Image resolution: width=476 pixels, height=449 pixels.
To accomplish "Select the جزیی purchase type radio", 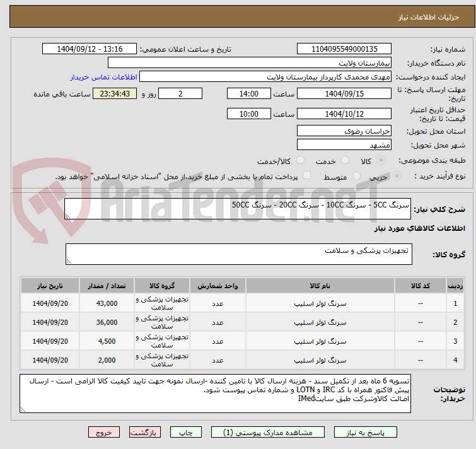I will point(397,176).
